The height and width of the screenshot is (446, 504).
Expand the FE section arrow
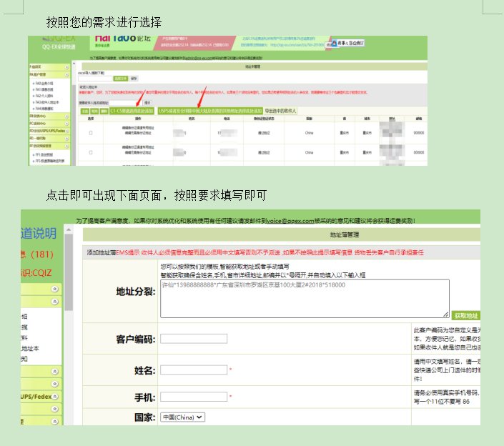point(67,139)
